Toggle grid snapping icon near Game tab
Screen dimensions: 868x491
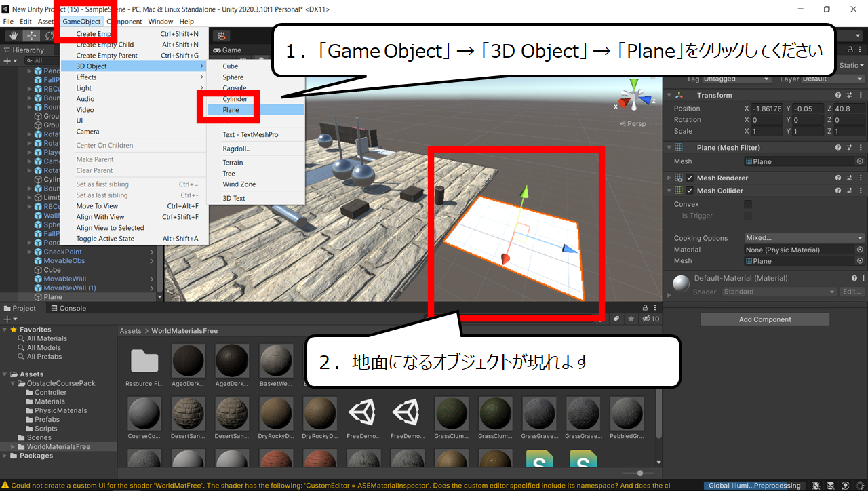[222, 36]
